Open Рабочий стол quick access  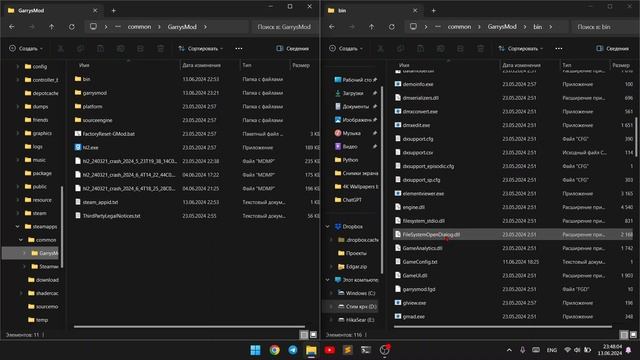point(356,80)
